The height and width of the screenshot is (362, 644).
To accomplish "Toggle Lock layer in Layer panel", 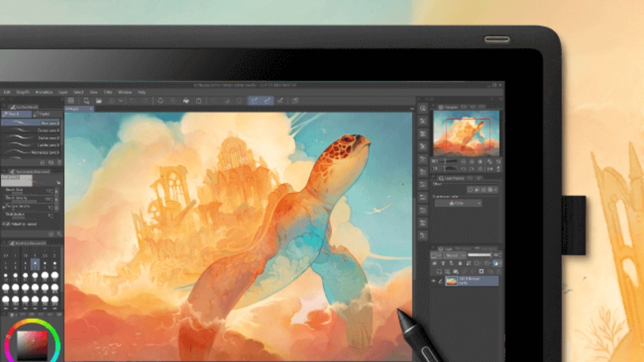I will click(460, 263).
